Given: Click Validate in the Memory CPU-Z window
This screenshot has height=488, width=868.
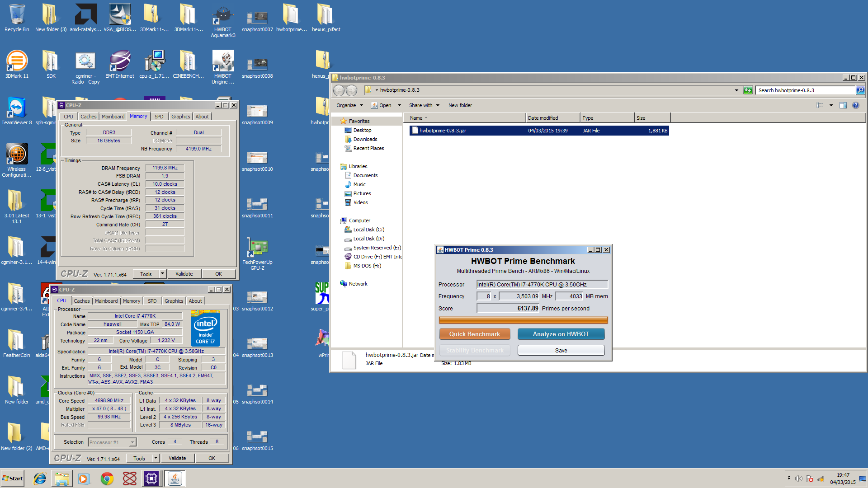Looking at the screenshot, I should pos(184,274).
